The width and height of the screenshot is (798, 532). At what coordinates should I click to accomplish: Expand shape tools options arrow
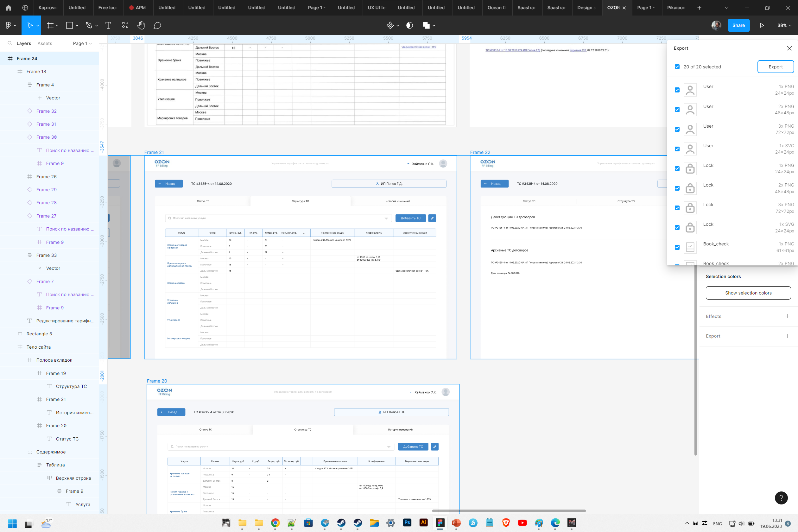pyautogui.click(x=77, y=25)
